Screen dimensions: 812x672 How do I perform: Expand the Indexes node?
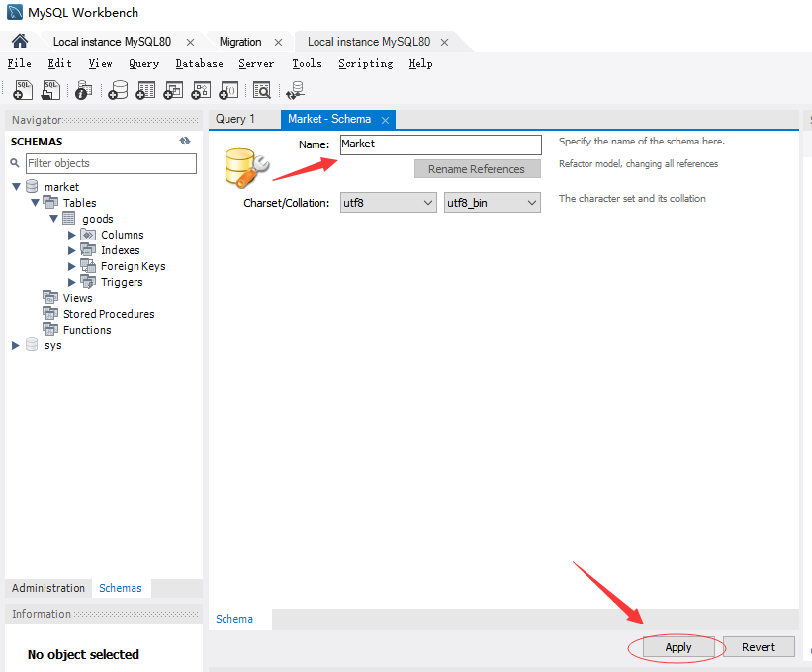tap(72, 250)
